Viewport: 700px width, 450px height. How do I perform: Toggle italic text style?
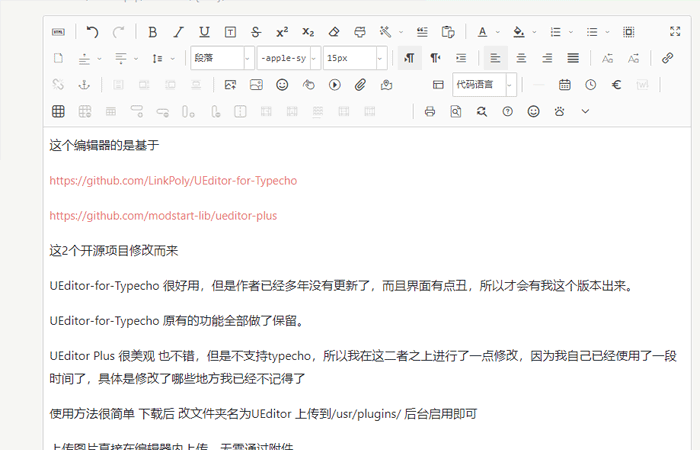(x=179, y=32)
